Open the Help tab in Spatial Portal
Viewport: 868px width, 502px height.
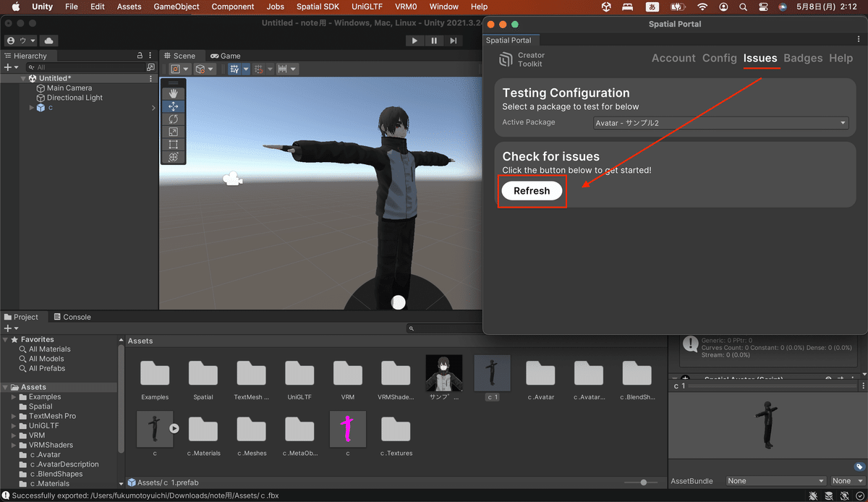point(841,58)
